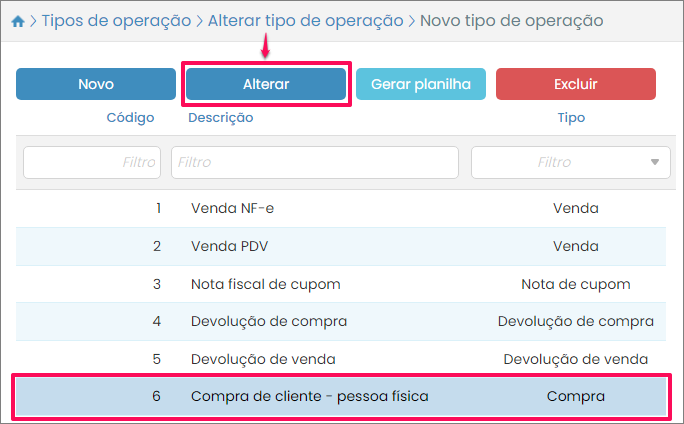
Task: Click the Novo button
Action: point(96,85)
